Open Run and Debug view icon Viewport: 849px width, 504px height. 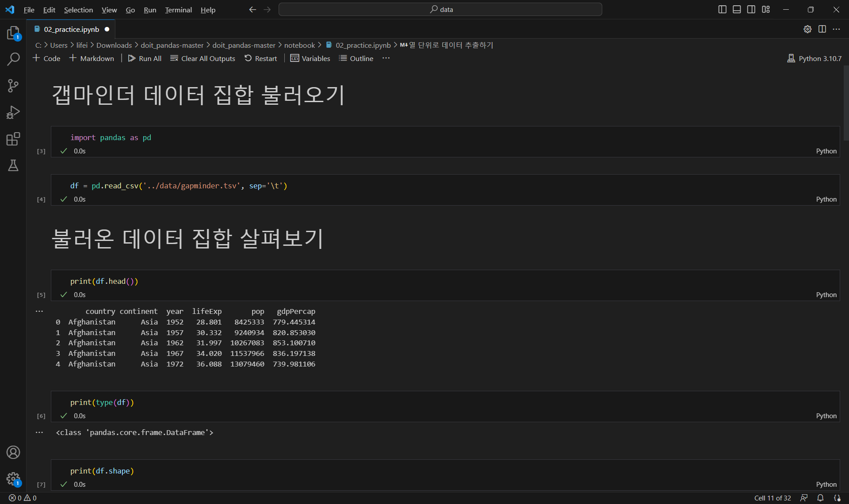point(13,112)
